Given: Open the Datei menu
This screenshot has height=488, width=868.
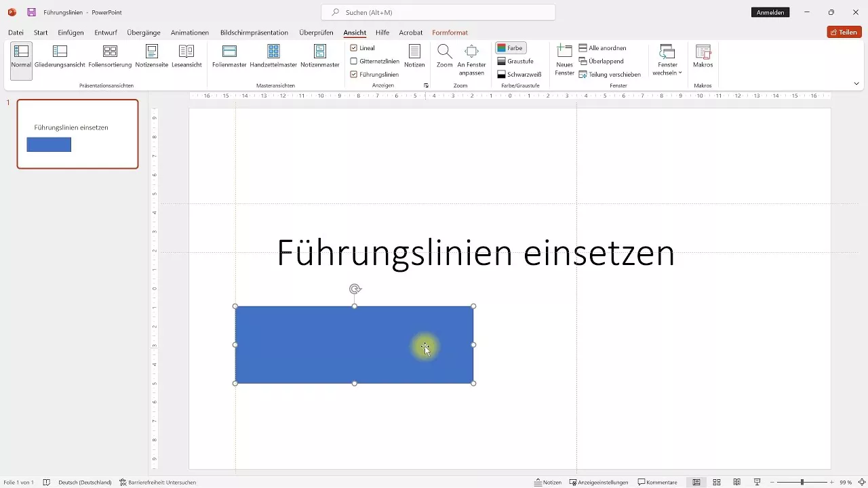Looking at the screenshot, I should (16, 33).
